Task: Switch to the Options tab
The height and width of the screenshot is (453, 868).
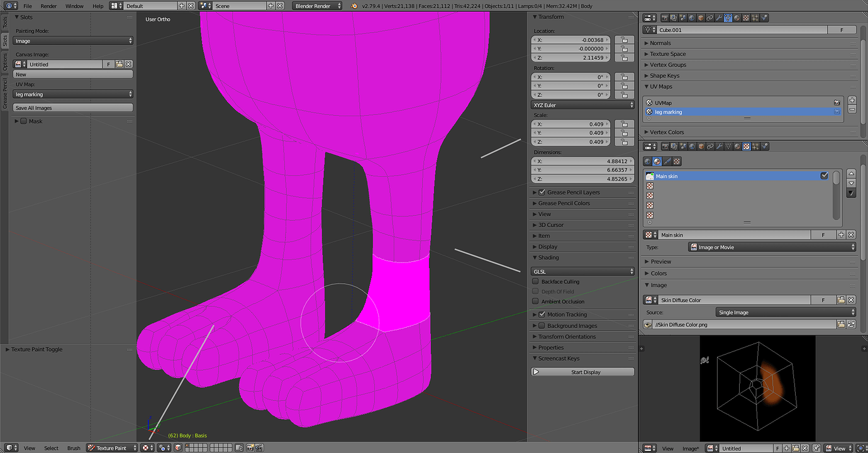Action: [x=4, y=62]
